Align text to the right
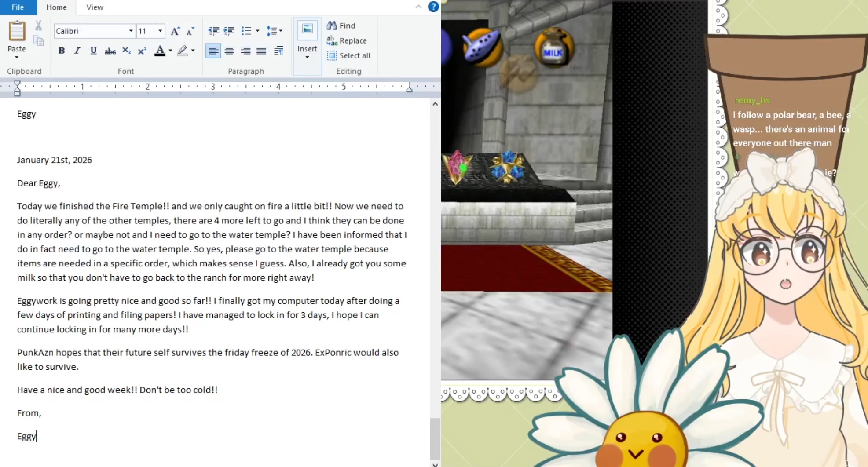This screenshot has height=467, width=868. pos(245,51)
